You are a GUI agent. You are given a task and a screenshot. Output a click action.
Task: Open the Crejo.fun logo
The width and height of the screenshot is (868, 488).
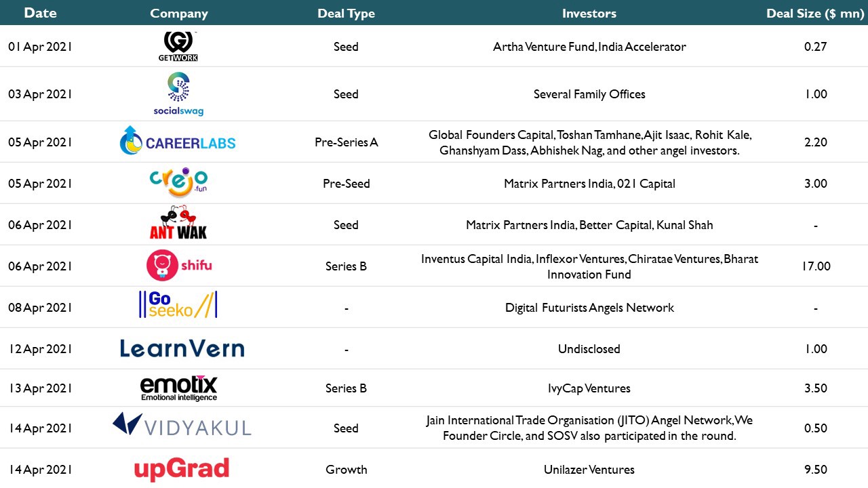178,182
